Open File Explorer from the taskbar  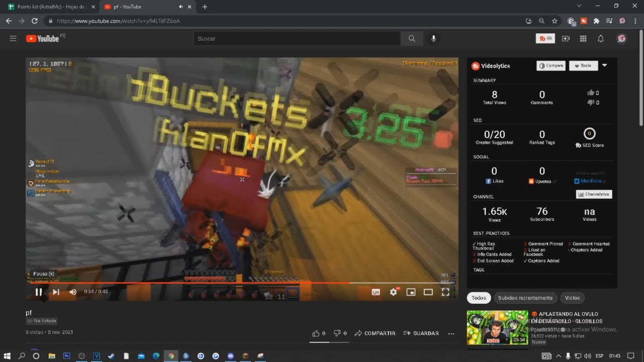(x=51, y=356)
